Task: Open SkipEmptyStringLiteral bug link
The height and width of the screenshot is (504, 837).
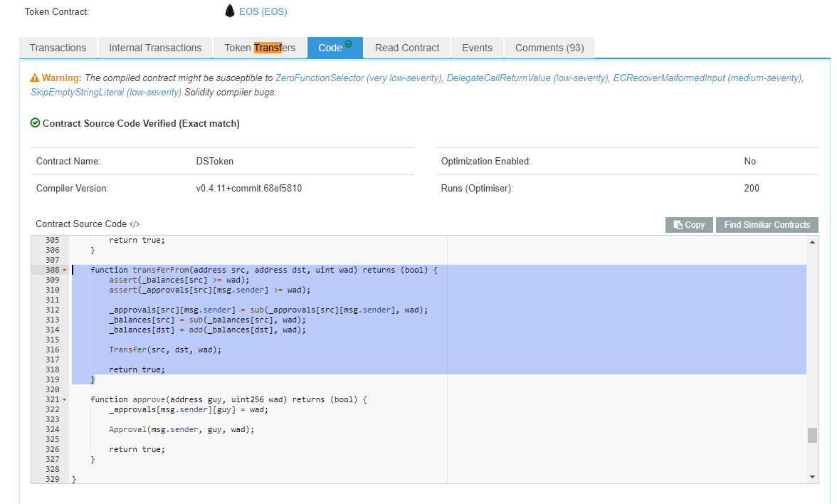Action: click(105, 93)
